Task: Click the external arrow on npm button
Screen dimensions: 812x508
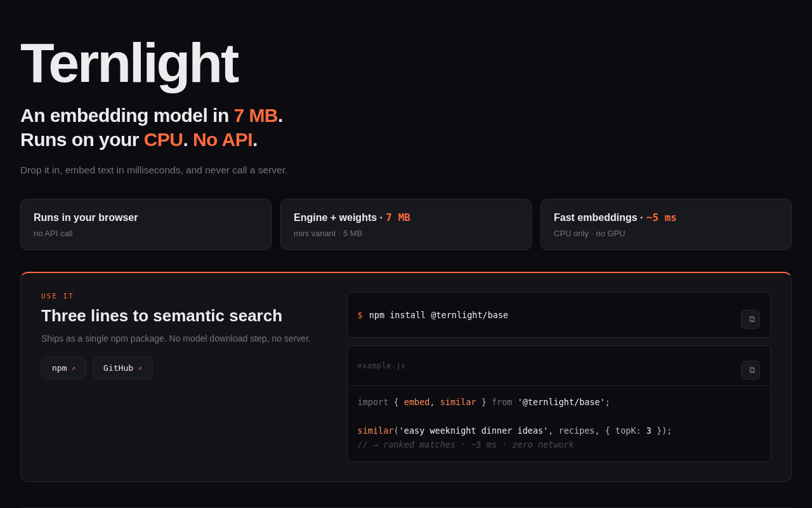Action: (x=73, y=368)
